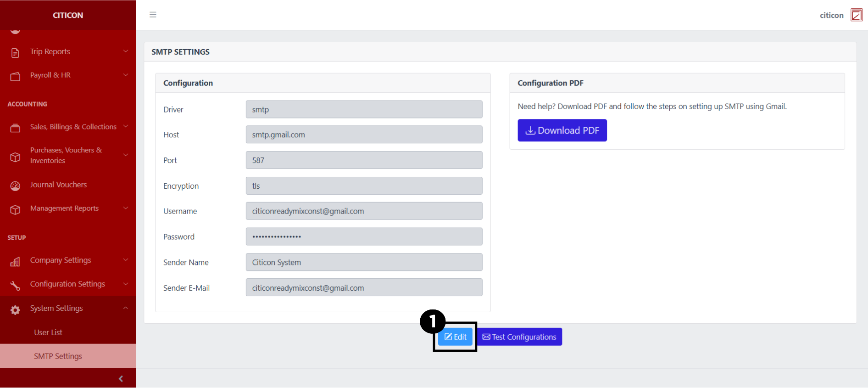Collapse the sidebar with bottom arrow
Viewport: 868px width, 388px height.
[x=121, y=378]
